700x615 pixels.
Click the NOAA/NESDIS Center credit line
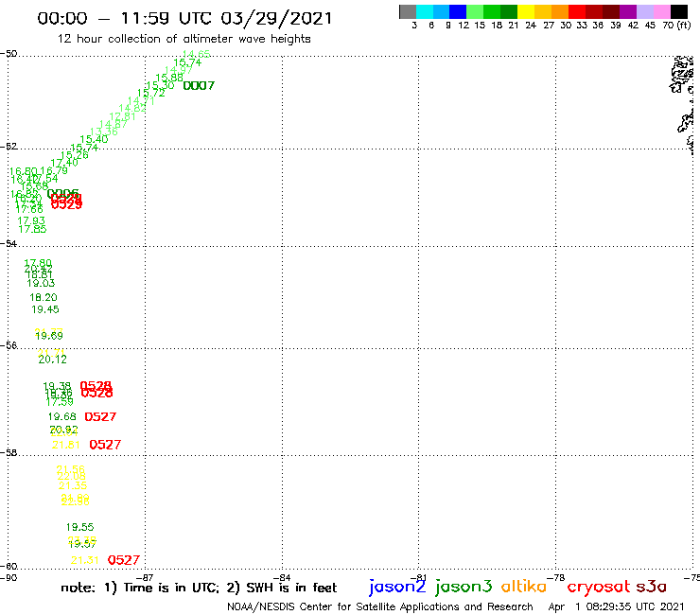point(380,606)
